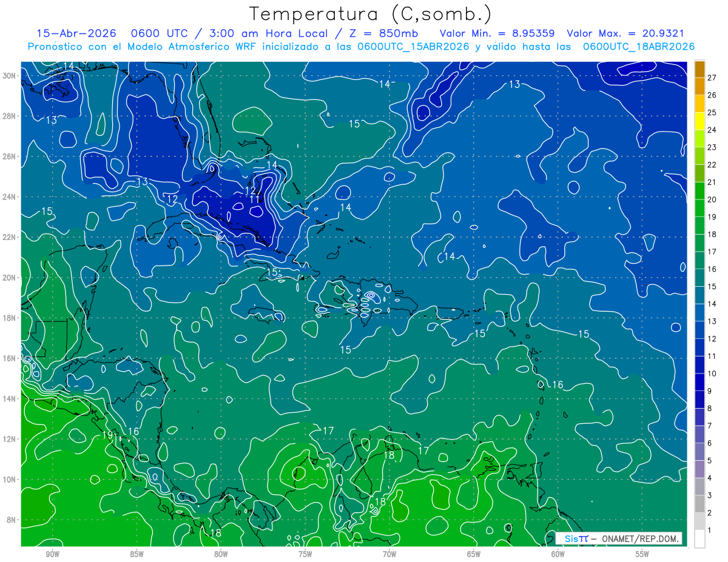Click the 30N latitude axis label
728x562 pixels.
(10, 76)
